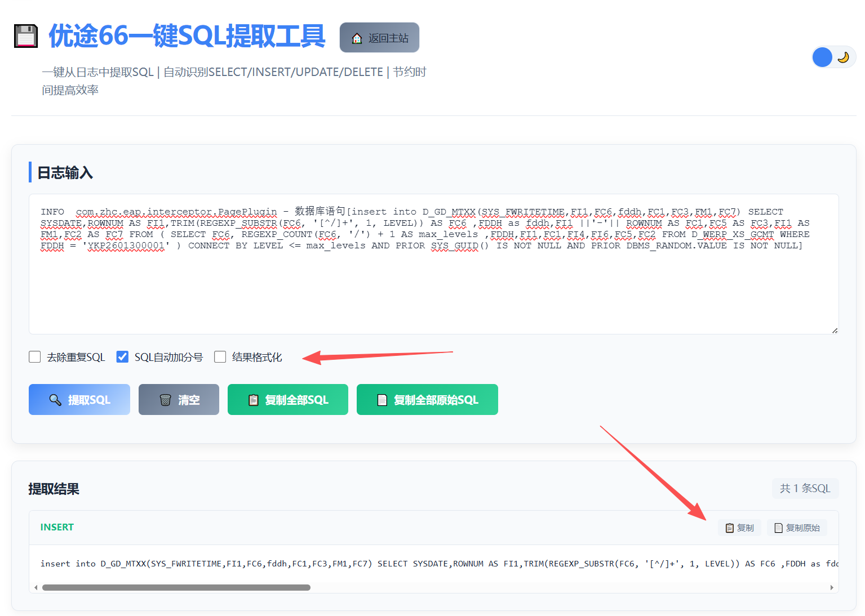The width and height of the screenshot is (865, 616).
Task: Click the 共 1 条SQL count badge
Action: (805, 488)
